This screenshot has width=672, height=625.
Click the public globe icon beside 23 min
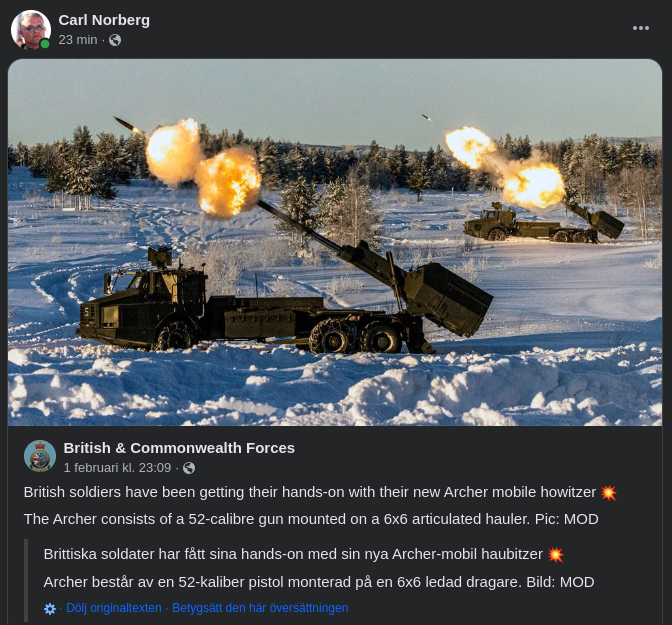point(115,40)
